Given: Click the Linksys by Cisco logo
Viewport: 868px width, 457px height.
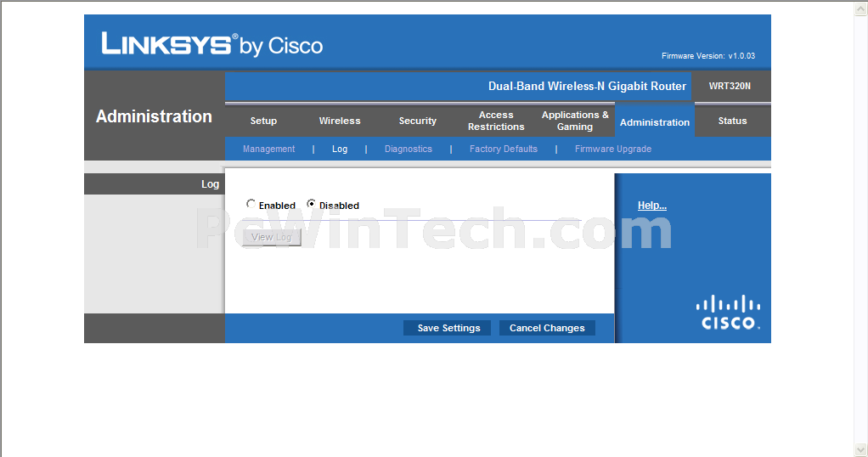Looking at the screenshot, I should coord(212,44).
